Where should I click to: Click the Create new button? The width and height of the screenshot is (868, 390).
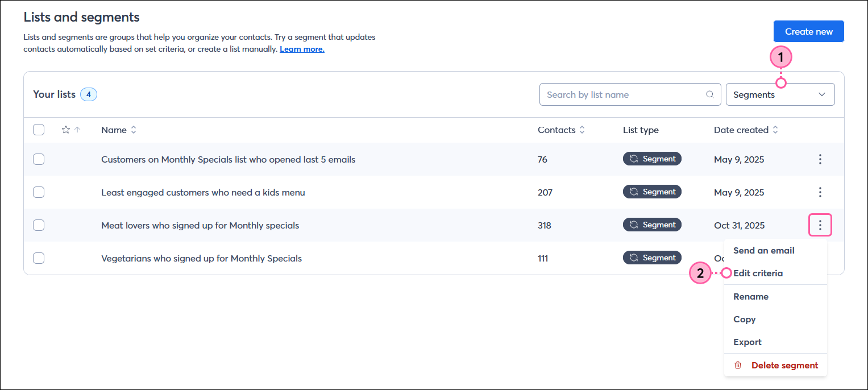808,31
